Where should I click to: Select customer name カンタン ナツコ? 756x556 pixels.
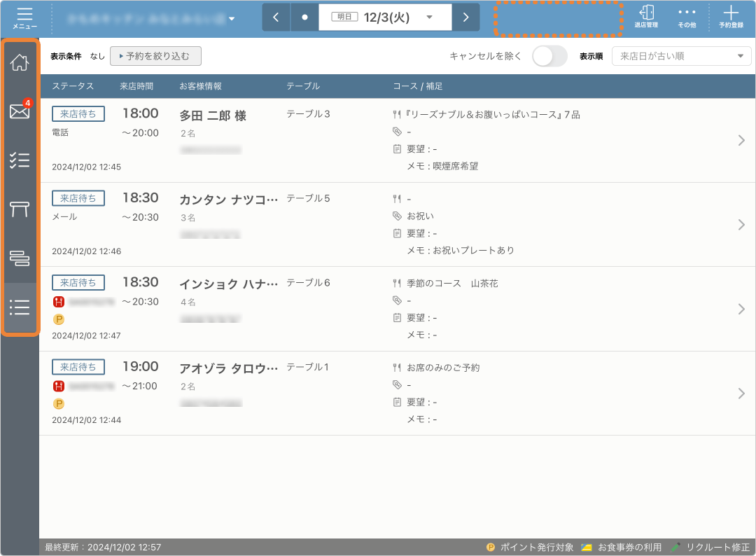[x=228, y=200]
